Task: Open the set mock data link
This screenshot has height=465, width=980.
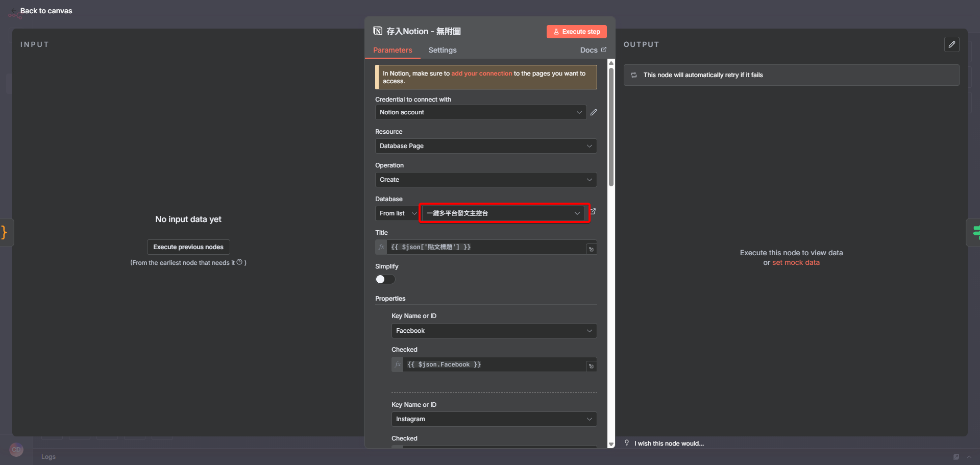Action: click(795, 262)
